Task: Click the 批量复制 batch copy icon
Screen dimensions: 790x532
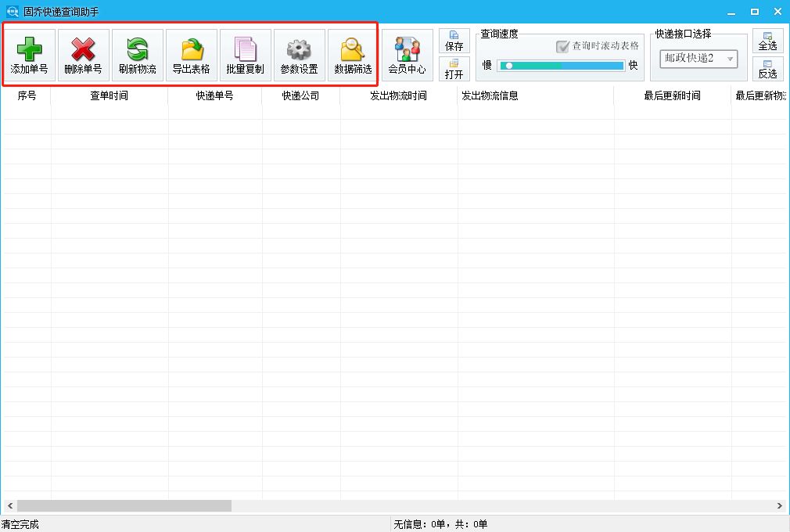Action: pos(246,55)
